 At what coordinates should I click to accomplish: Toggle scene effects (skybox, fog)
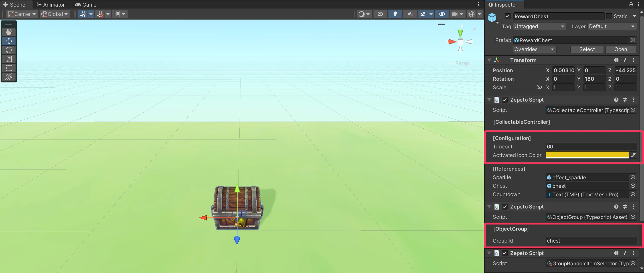(x=423, y=14)
